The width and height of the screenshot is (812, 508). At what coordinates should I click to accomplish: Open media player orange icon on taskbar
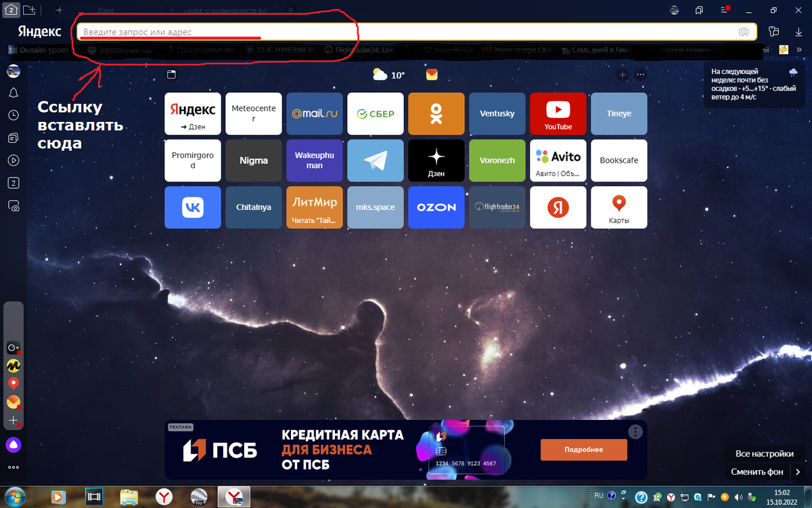(58, 497)
